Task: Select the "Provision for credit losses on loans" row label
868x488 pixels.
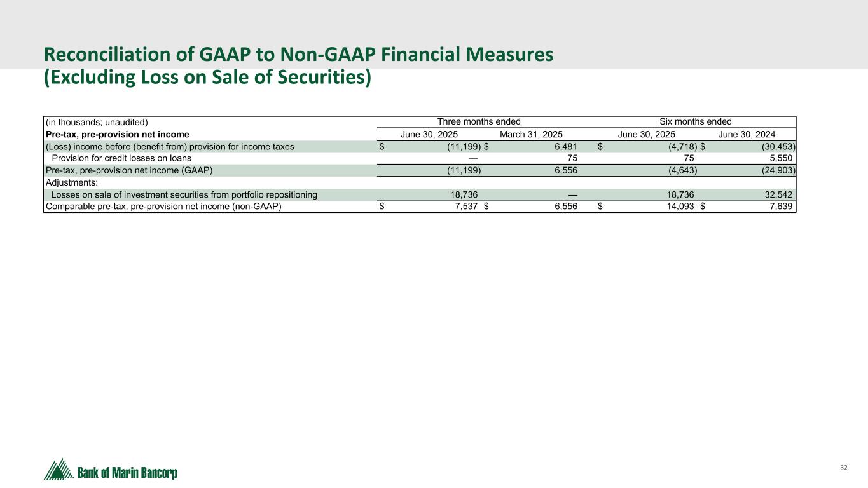Action: tap(121, 158)
